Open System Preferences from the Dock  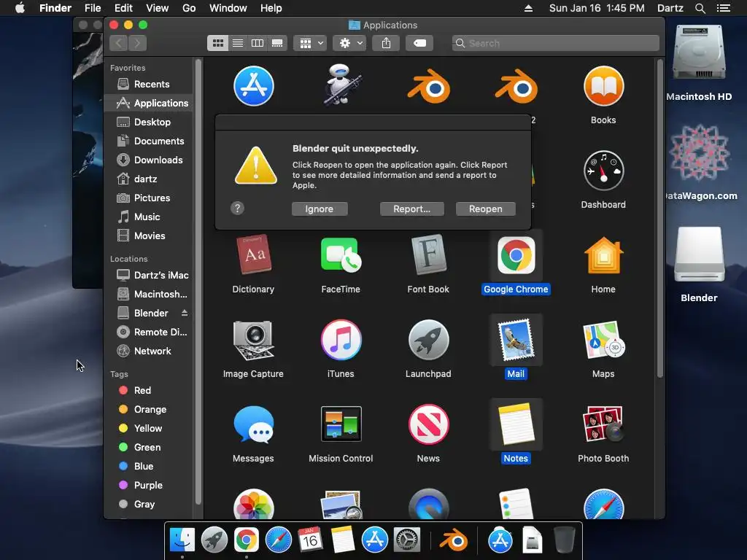coord(406,540)
